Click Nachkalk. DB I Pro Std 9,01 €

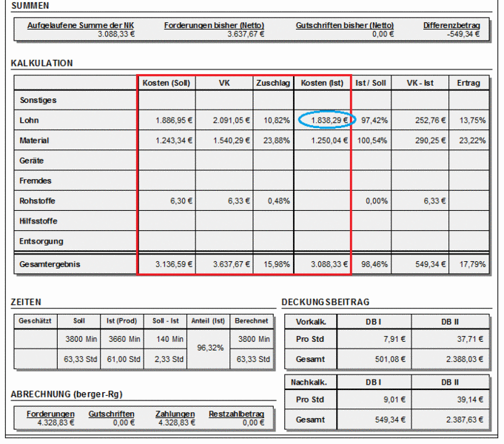(394, 400)
